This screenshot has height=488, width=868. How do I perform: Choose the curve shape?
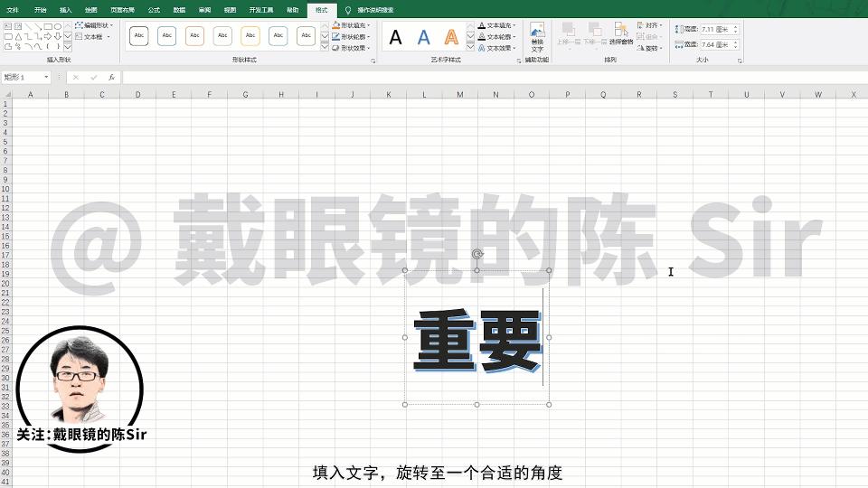click(38, 46)
